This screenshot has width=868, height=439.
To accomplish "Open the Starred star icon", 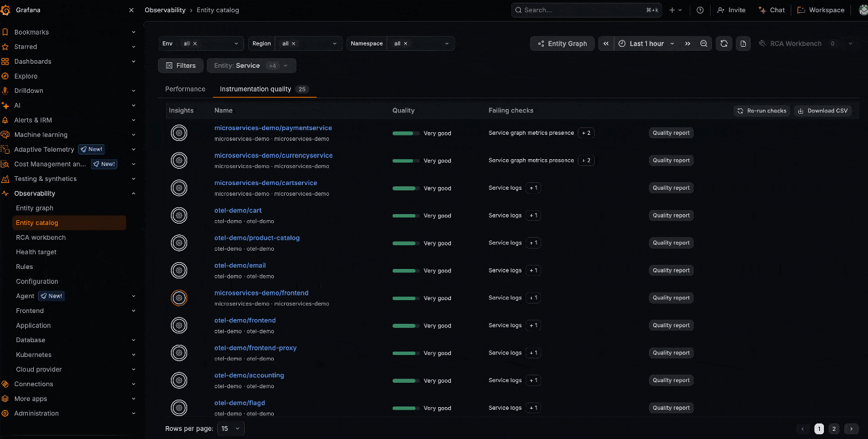I will (5, 47).
